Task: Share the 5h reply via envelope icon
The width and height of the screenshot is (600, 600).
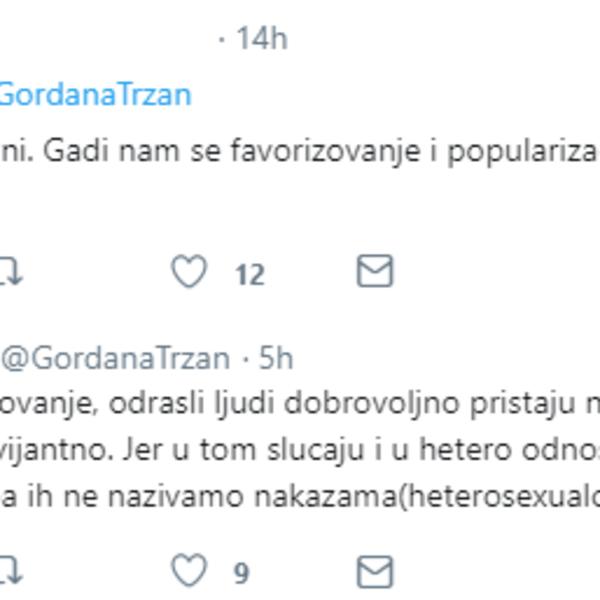Action: (375, 571)
